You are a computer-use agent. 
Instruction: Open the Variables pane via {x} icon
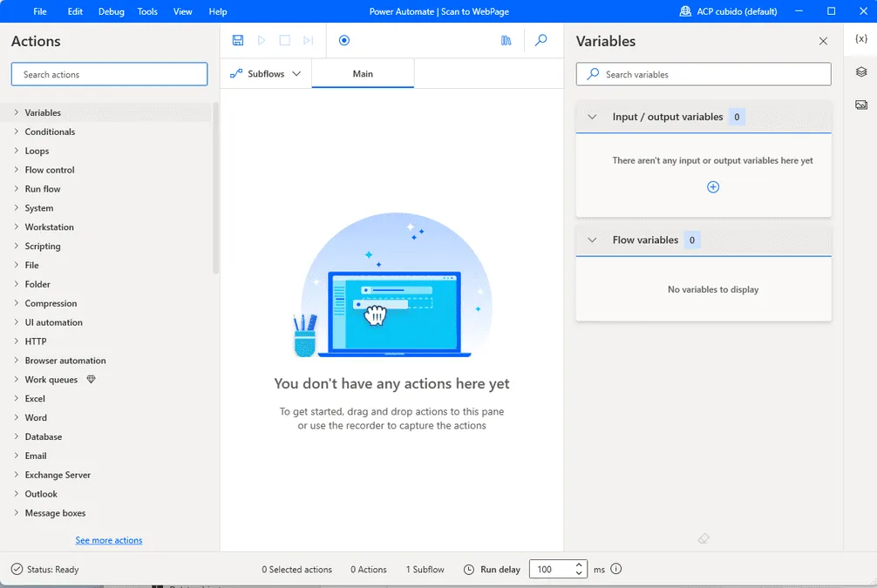coord(861,38)
